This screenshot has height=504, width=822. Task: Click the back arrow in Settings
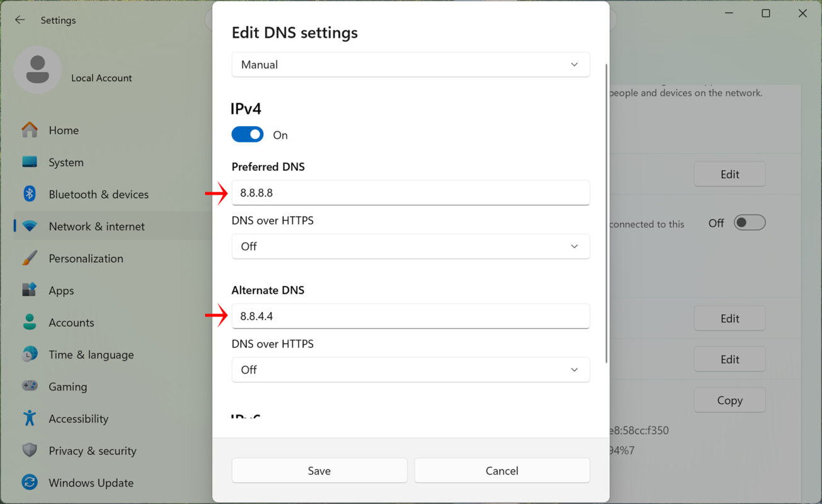20,20
